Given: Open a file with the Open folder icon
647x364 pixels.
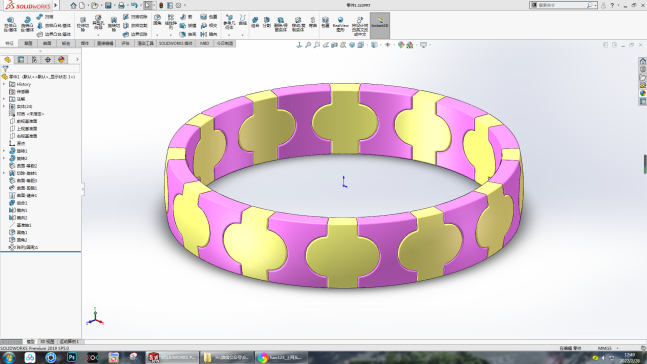Looking at the screenshot, I should 94,5.
